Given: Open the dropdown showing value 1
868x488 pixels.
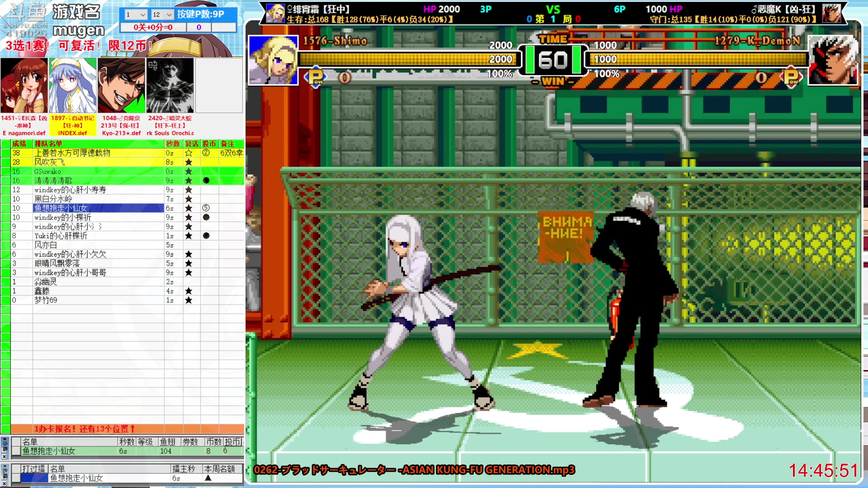Looking at the screenshot, I should coord(136,14).
